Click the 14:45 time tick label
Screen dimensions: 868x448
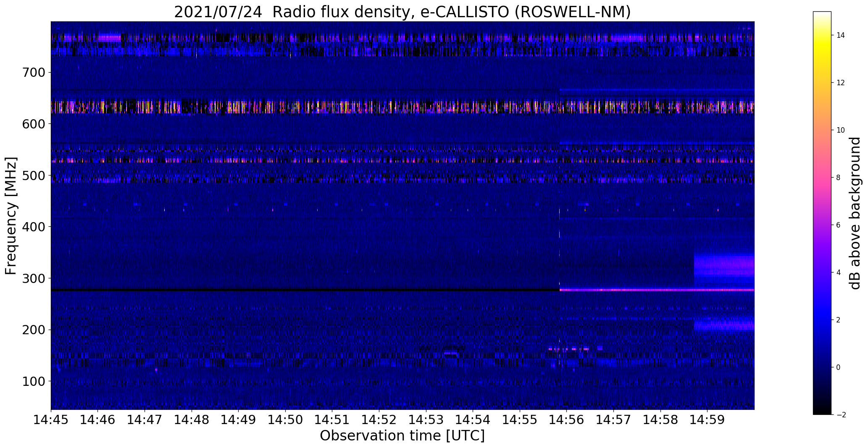point(51,419)
